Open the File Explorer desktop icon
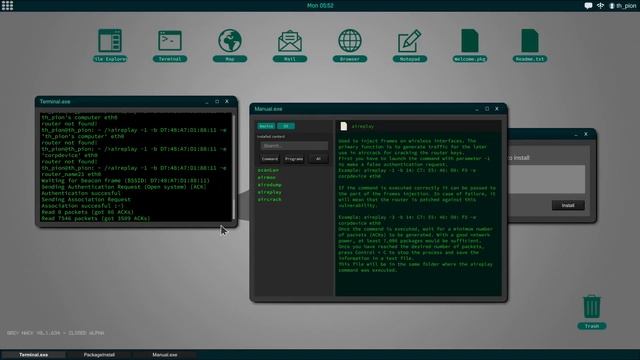 tap(110, 45)
